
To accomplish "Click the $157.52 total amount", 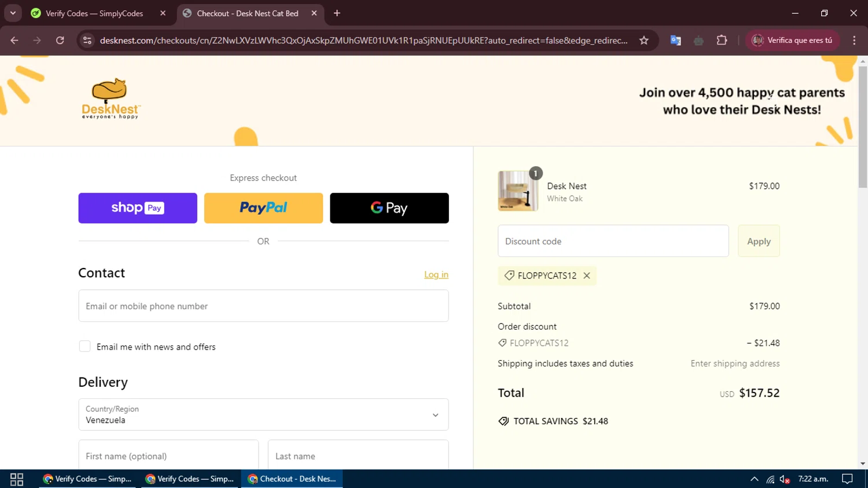I will 759,392.
